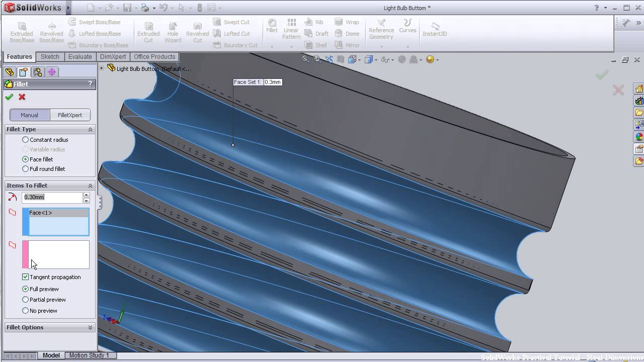Open Appearances color ball icon in task pane
Image resolution: width=644 pixels, height=362 pixels.
[639, 137]
